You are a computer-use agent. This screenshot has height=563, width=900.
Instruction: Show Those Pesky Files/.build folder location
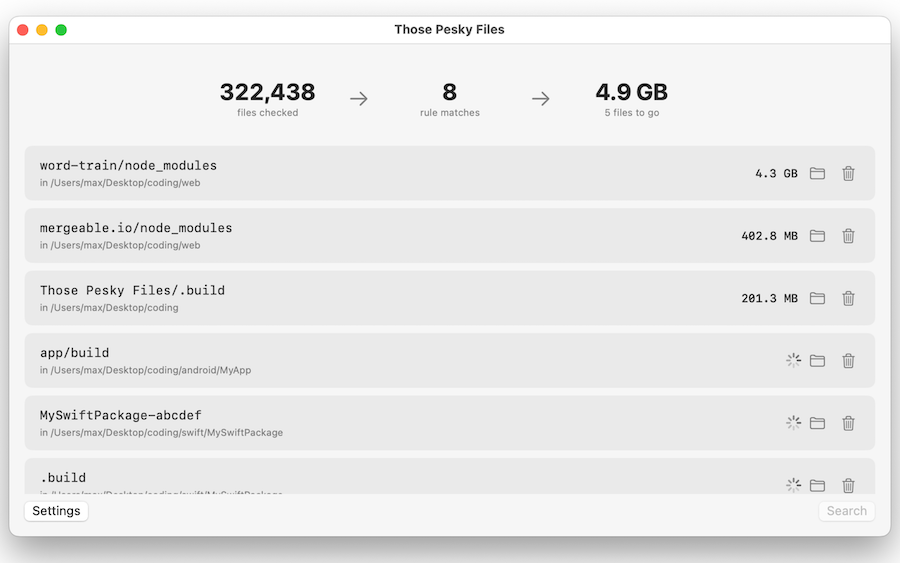[x=817, y=298]
